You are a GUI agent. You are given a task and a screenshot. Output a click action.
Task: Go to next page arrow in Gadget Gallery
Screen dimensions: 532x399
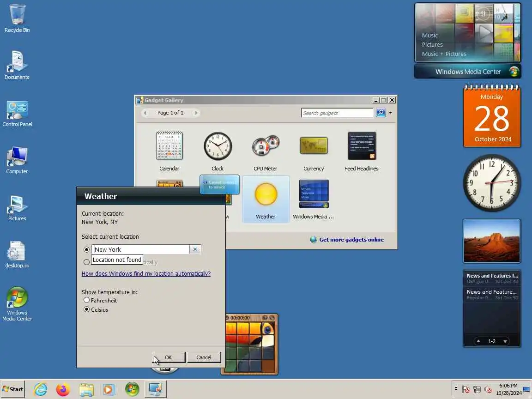tap(195, 113)
